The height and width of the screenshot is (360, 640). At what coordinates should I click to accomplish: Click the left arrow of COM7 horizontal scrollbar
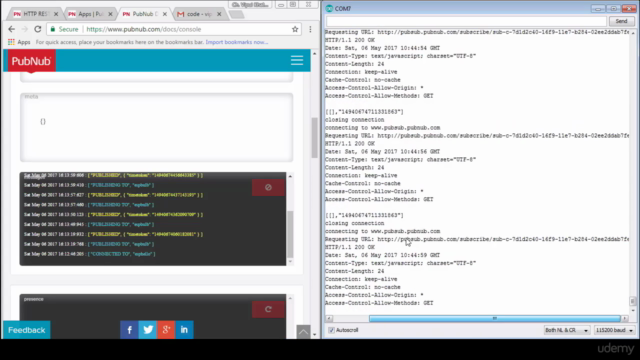(x=329, y=318)
